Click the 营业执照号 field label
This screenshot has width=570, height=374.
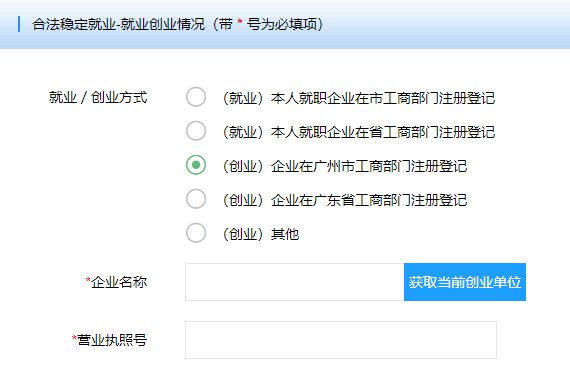click(109, 340)
